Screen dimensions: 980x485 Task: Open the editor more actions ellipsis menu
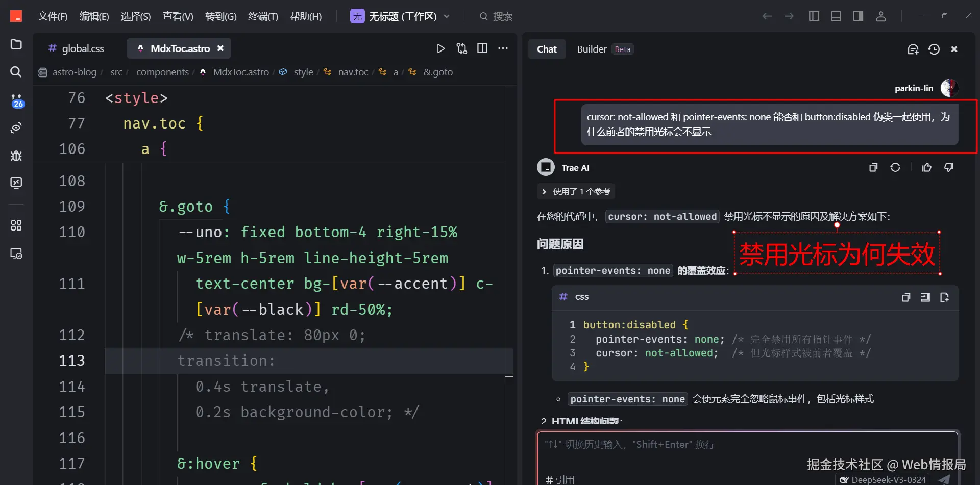coord(503,48)
